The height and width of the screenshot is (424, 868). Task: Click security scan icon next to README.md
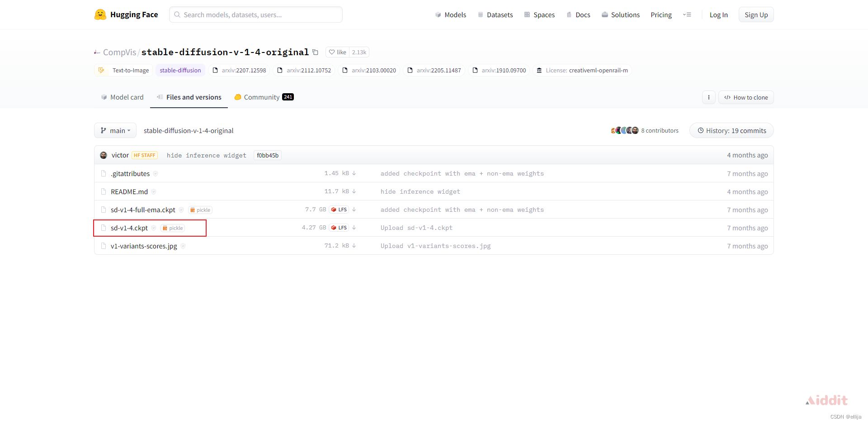pos(154,192)
